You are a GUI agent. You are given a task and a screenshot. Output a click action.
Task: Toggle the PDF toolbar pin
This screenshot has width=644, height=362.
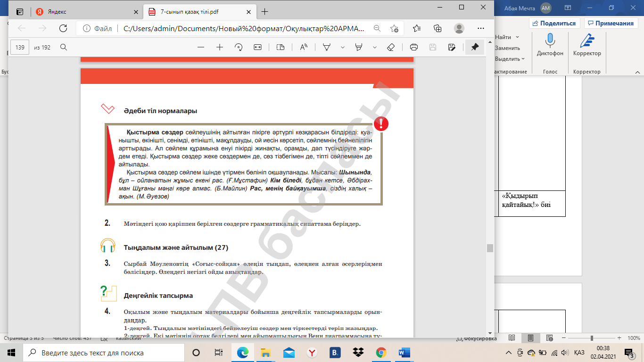click(474, 47)
